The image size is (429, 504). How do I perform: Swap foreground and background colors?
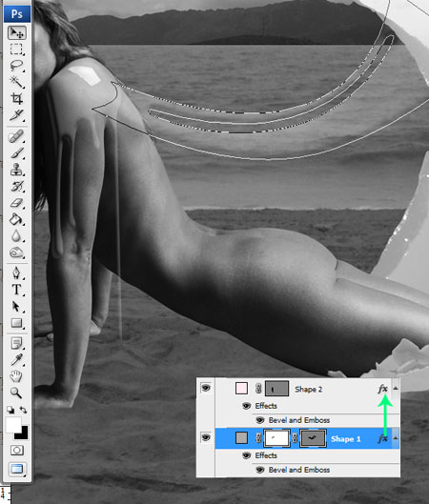[x=23, y=410]
